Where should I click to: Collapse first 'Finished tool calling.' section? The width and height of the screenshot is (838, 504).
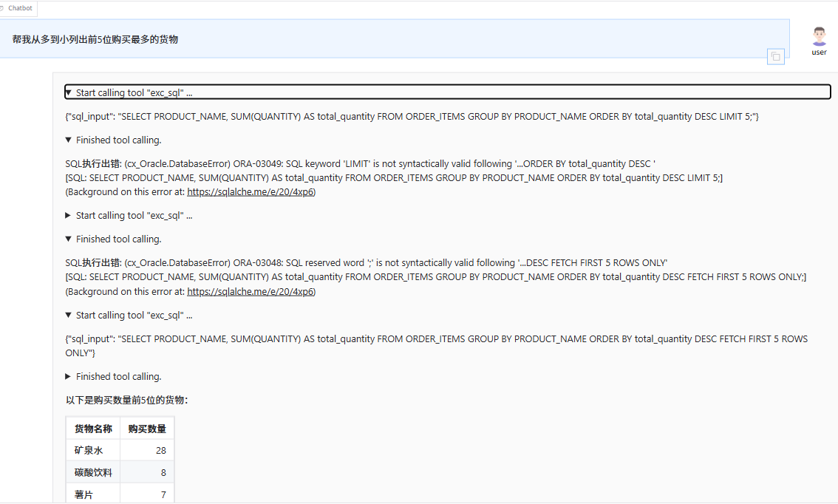113,140
